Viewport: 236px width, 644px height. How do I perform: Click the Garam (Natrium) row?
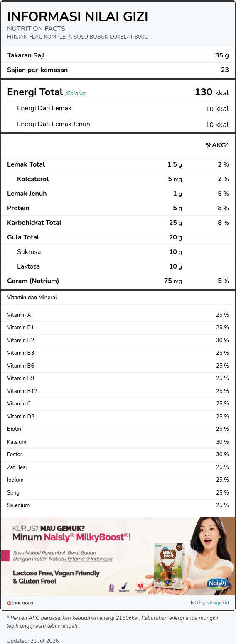tap(118, 281)
